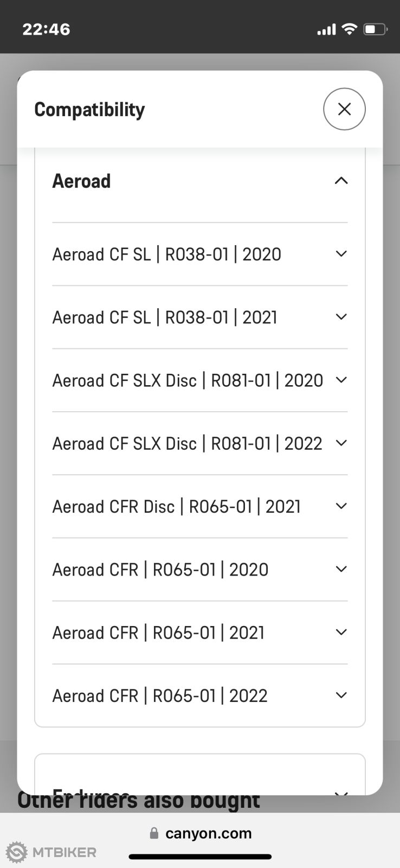Expand Aeroad CF SL R038-01 2021 chevron
The width and height of the screenshot is (400, 868).
click(341, 317)
